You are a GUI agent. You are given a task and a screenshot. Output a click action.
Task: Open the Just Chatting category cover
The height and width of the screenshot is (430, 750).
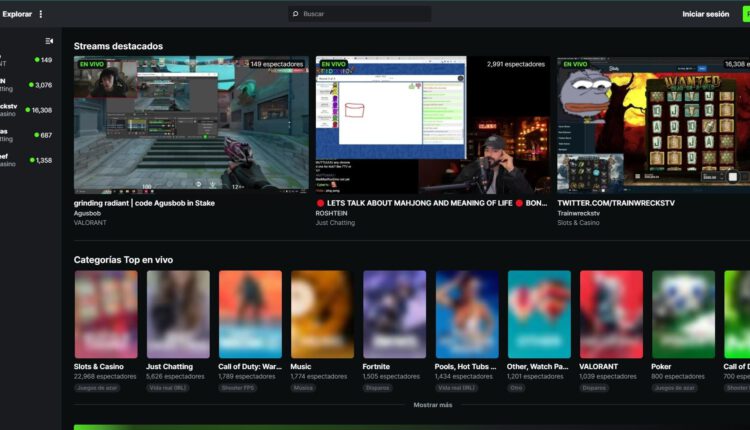click(178, 314)
